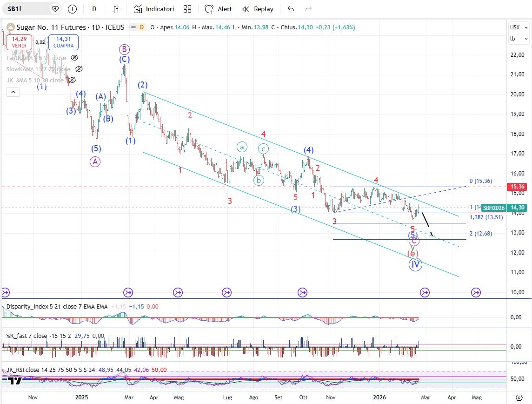This screenshot has width=532, height=404.
Task: Click the Redo arrow
Action: point(308,9)
